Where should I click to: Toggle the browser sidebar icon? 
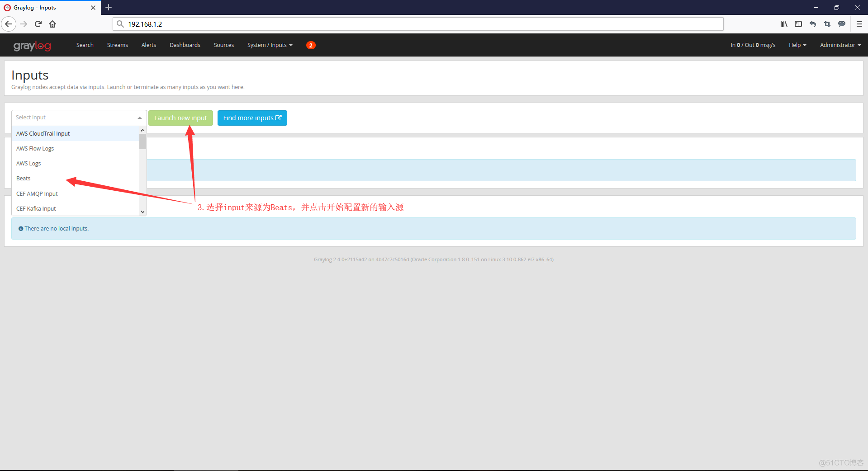pos(798,24)
